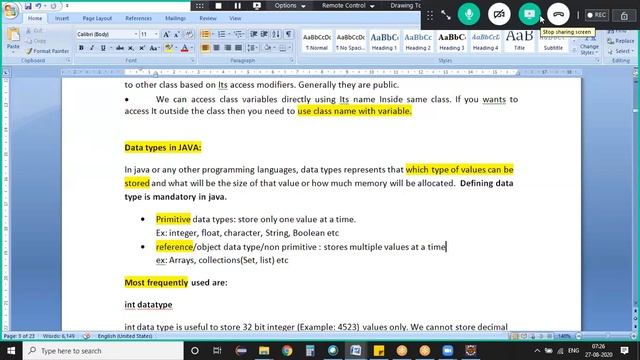Open Google Chrome from taskbar
This screenshot has height=360, width=640.
[287, 351]
